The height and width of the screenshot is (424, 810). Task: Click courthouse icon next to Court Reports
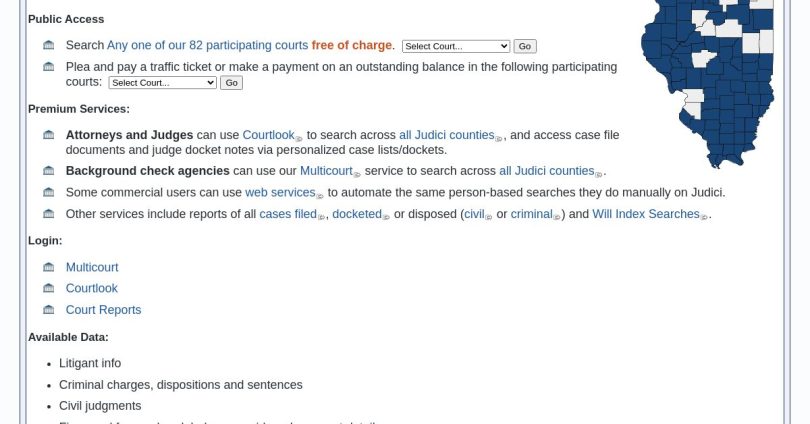49,310
